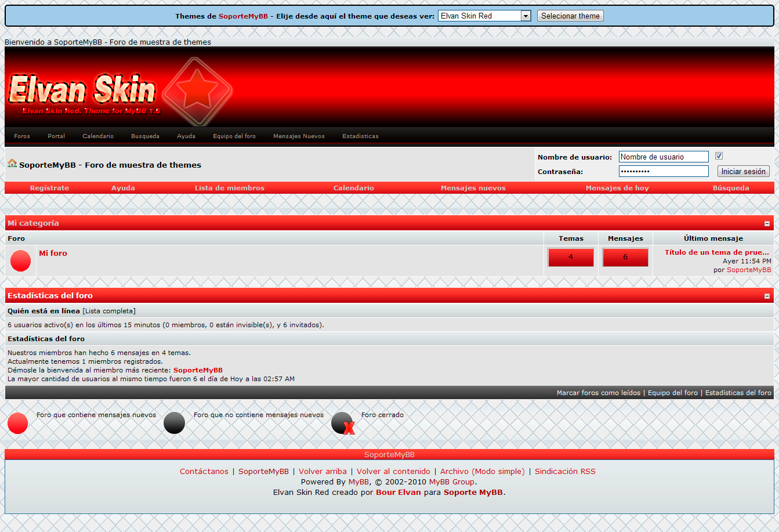Open Foros in the dark navigation bar
779x532 pixels.
(x=22, y=136)
